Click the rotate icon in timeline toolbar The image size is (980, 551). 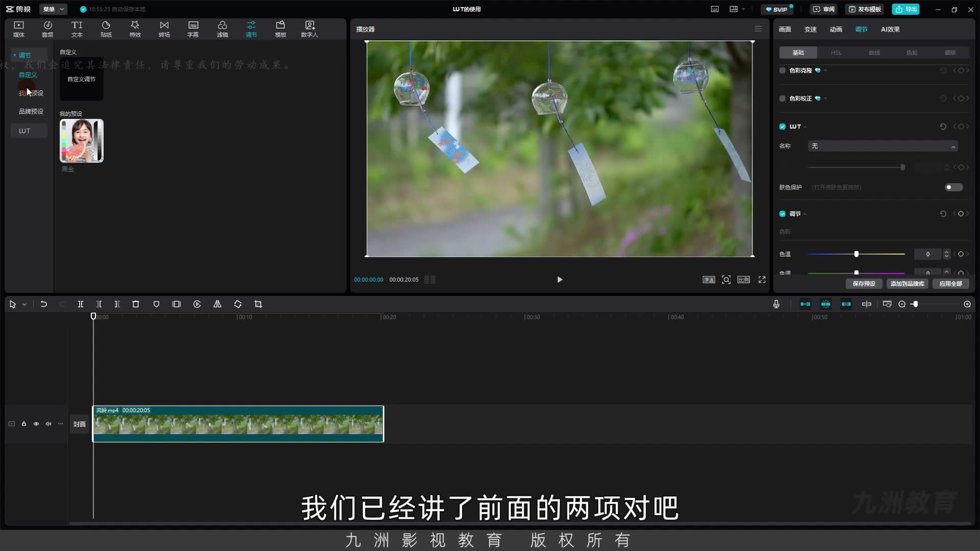238,304
